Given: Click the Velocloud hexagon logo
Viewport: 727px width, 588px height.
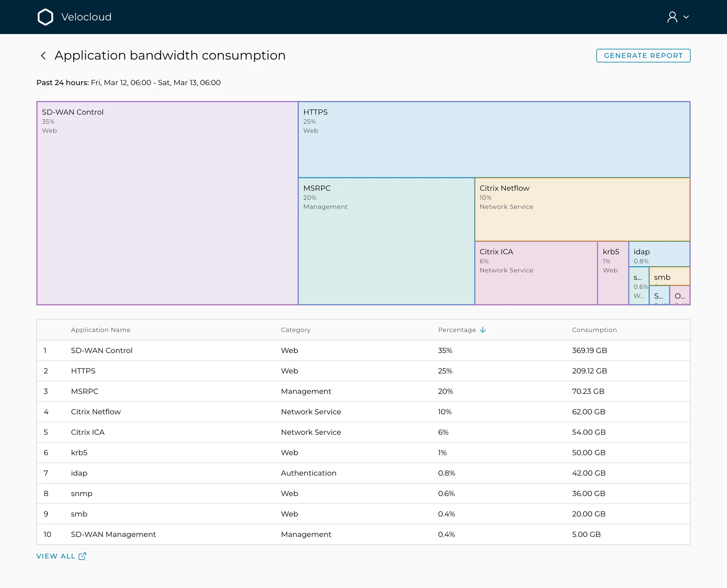Looking at the screenshot, I should click(x=45, y=17).
